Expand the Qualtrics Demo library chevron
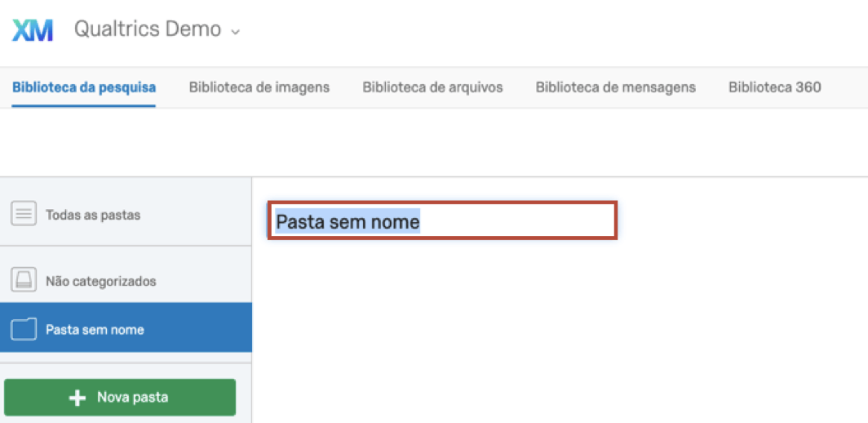868x423 pixels. (x=236, y=32)
